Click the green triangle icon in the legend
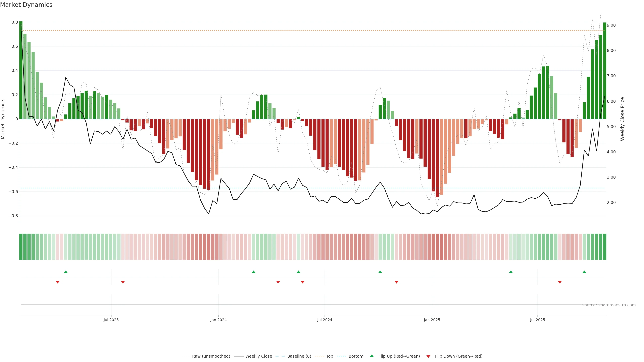The width and height of the screenshot is (644, 362). (372, 356)
